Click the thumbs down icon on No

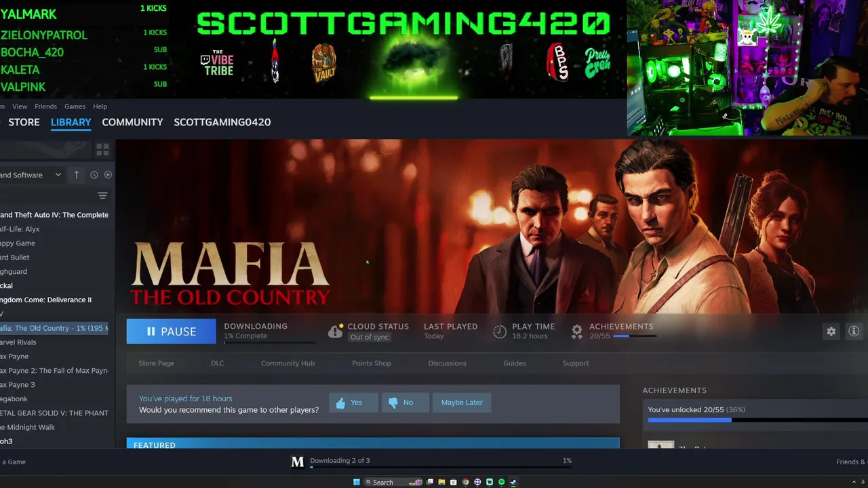pyautogui.click(x=393, y=403)
